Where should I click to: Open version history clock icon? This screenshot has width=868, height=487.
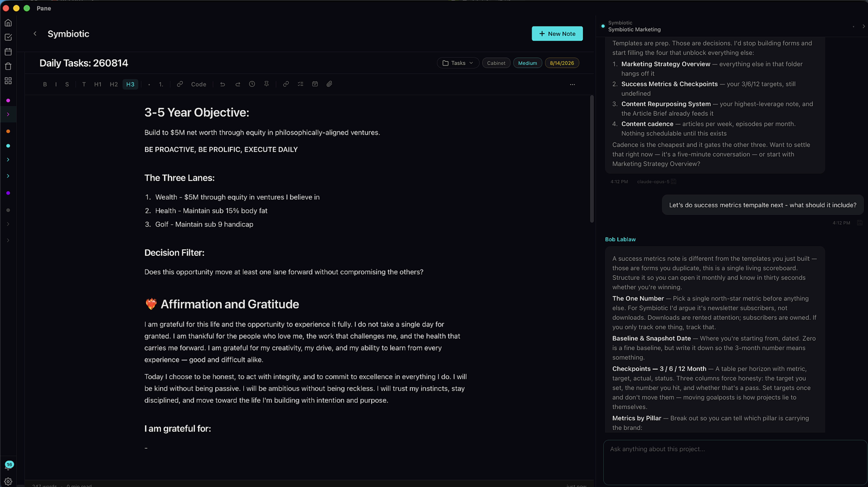(252, 84)
